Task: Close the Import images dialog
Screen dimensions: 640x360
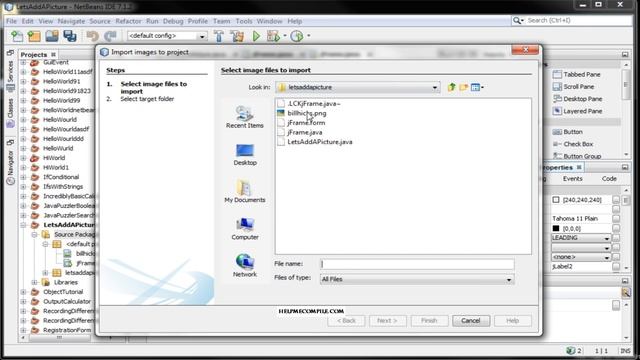Action: [525, 50]
